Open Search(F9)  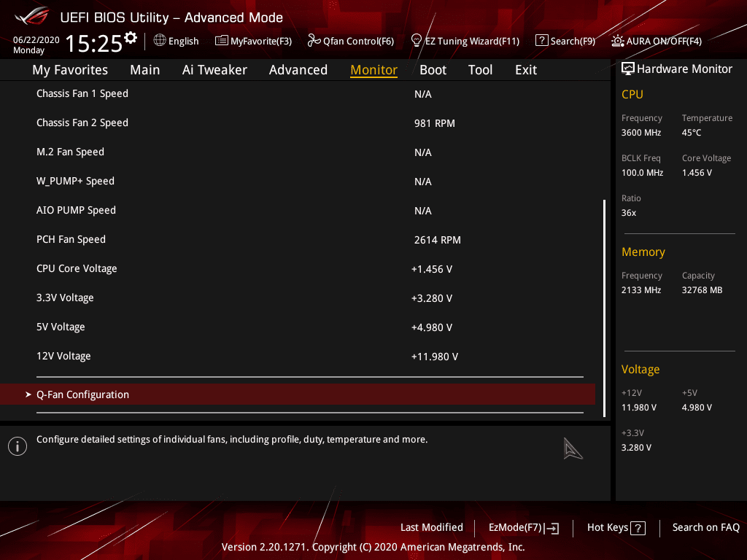pos(565,41)
